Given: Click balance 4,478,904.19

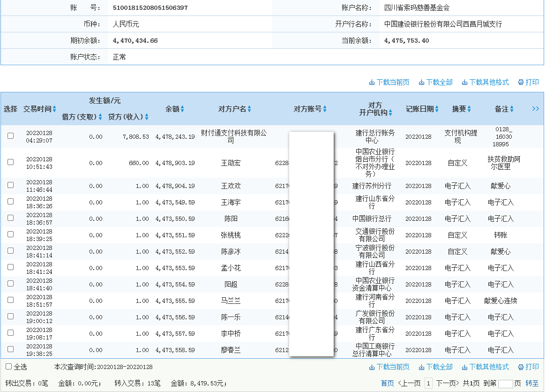Looking at the screenshot, I should 175,186.
